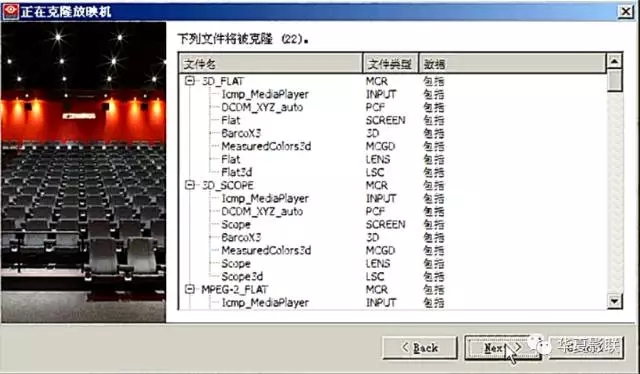640x374 pixels.
Task: Click INPUT type cell under 3D_FLAT
Action: point(381,94)
